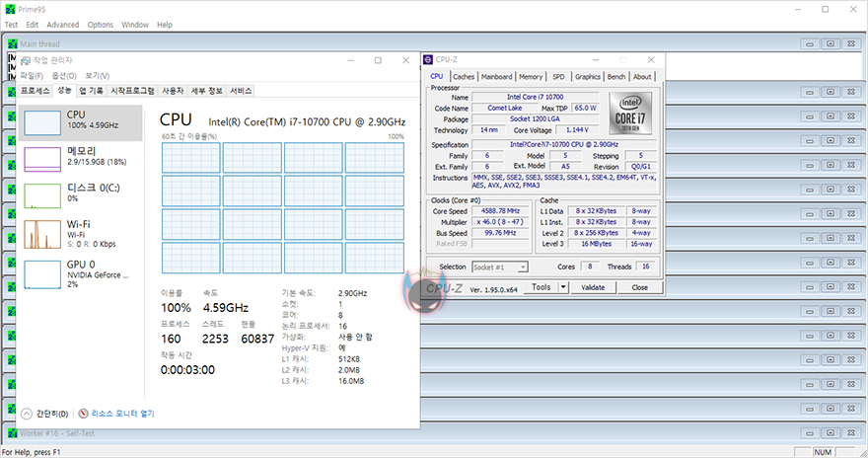The image size is (868, 458).
Task: Switch to the 앱 기록 tab
Action: [91, 91]
